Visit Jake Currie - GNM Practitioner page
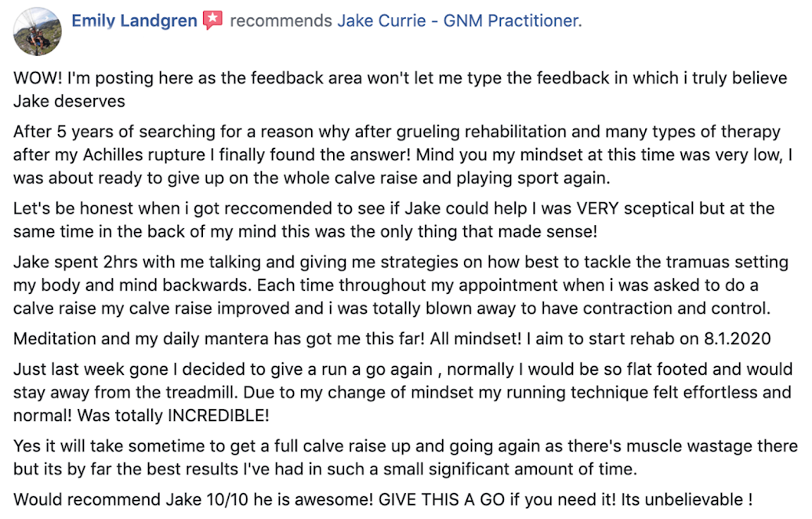Image resolution: width=812 pixels, height=519 pixels. pyautogui.click(x=459, y=20)
